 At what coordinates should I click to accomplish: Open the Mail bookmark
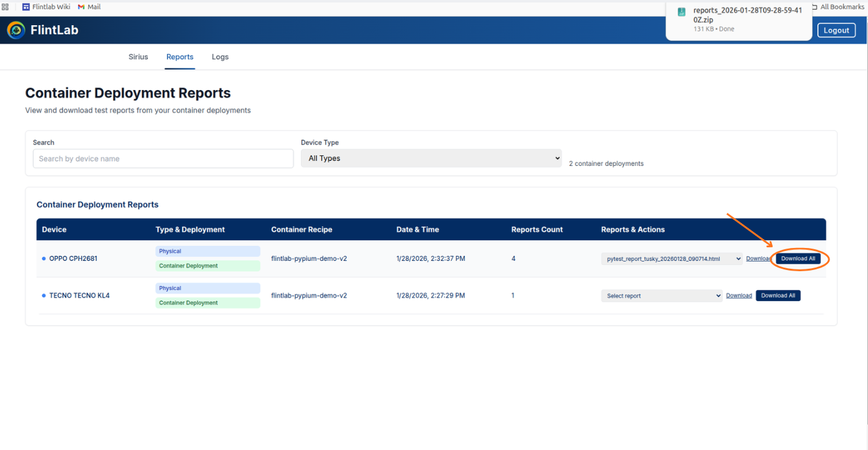click(x=89, y=7)
